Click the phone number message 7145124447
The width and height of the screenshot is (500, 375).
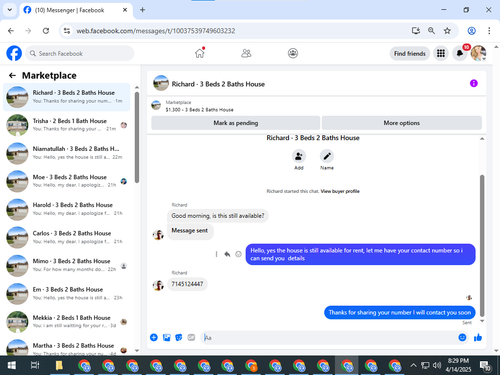click(187, 284)
